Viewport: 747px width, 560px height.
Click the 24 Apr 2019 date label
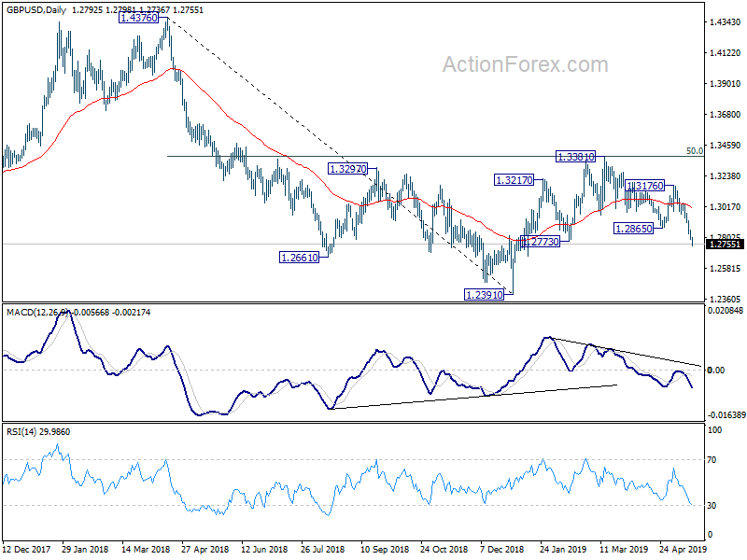[684, 549]
